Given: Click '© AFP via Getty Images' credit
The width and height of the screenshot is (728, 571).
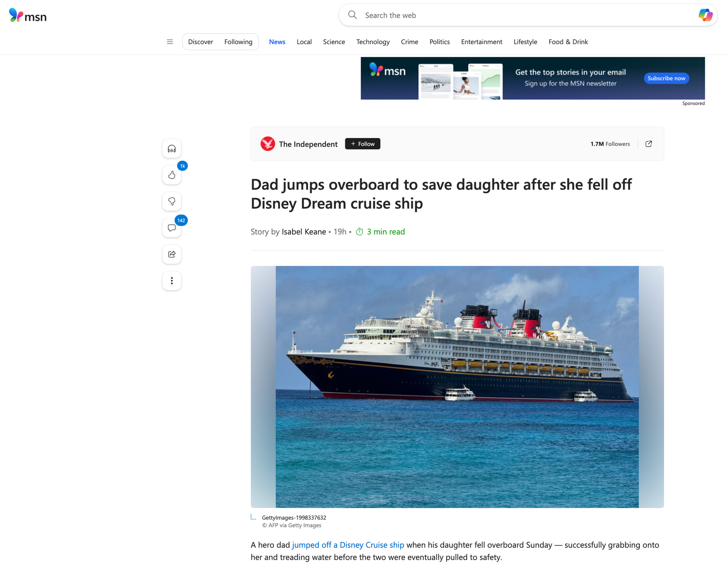Looking at the screenshot, I should [291, 525].
